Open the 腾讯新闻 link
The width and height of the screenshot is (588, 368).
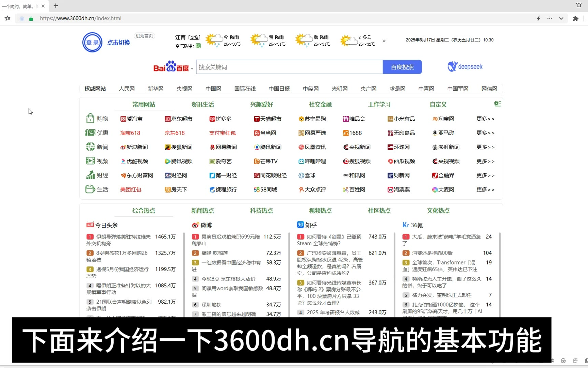(x=268, y=147)
